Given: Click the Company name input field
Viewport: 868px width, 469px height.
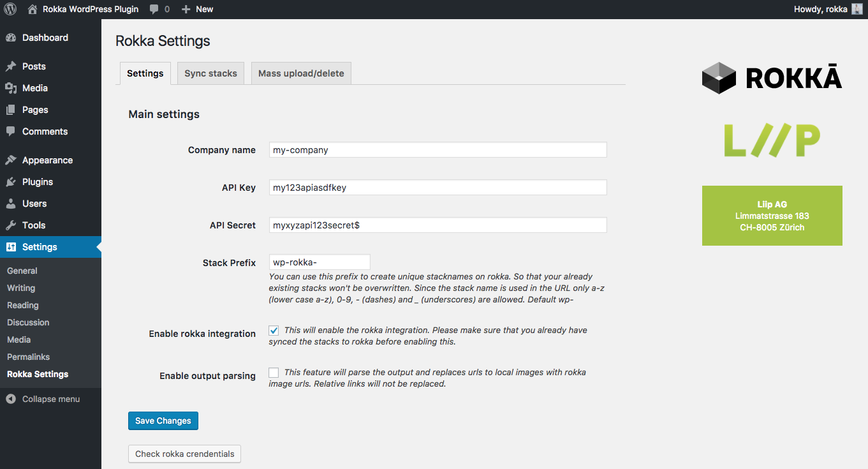Looking at the screenshot, I should click(x=438, y=150).
